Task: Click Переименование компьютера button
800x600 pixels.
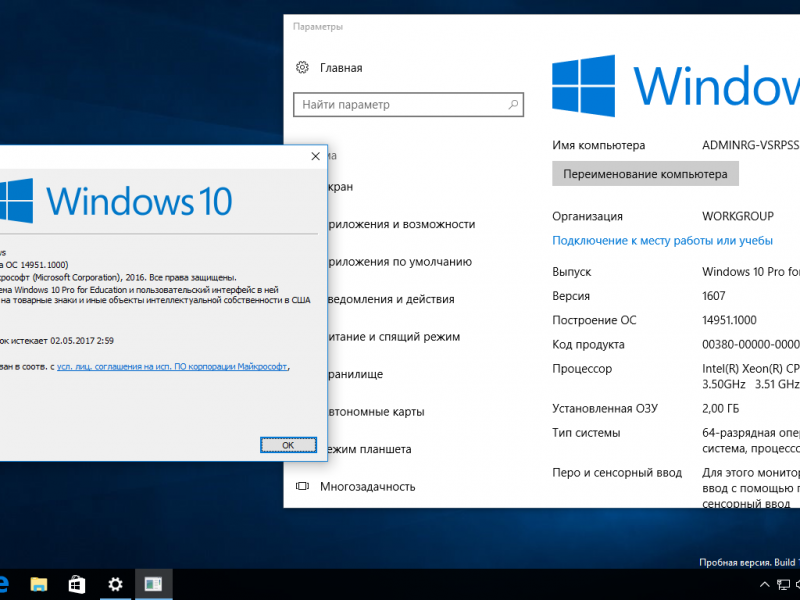Action: (x=645, y=174)
